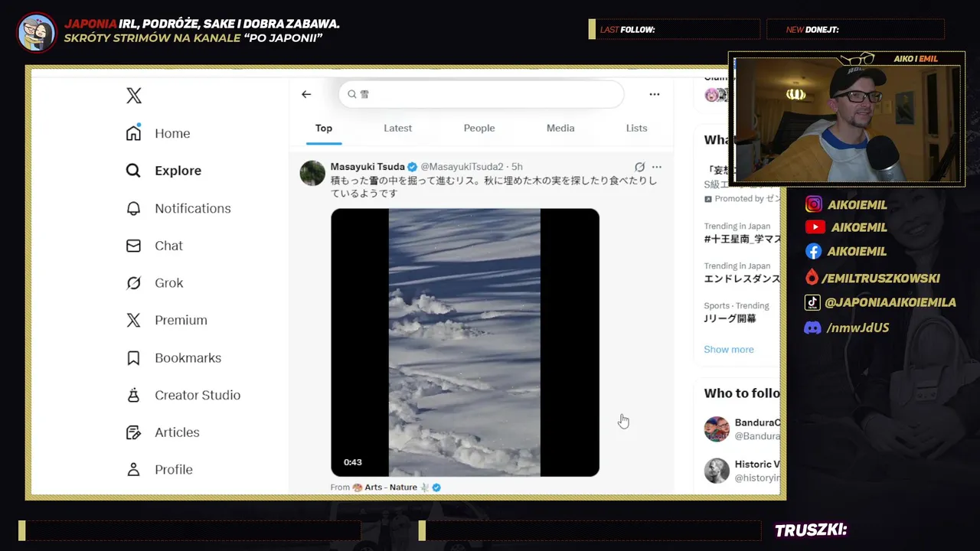Click Show more in trends

coord(729,350)
